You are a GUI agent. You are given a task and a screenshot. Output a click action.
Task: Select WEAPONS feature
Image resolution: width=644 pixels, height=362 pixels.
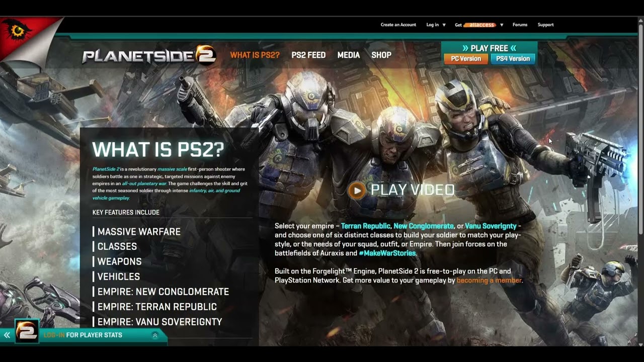click(119, 261)
